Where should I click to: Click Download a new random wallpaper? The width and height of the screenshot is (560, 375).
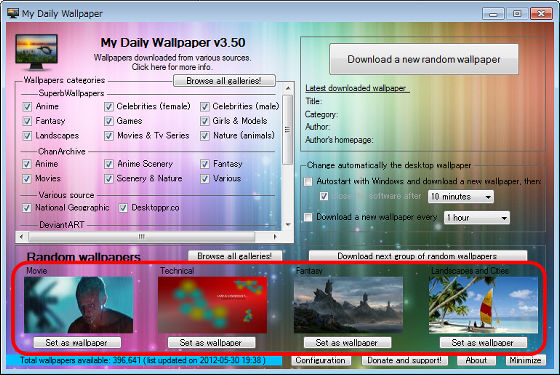pyautogui.click(x=424, y=59)
